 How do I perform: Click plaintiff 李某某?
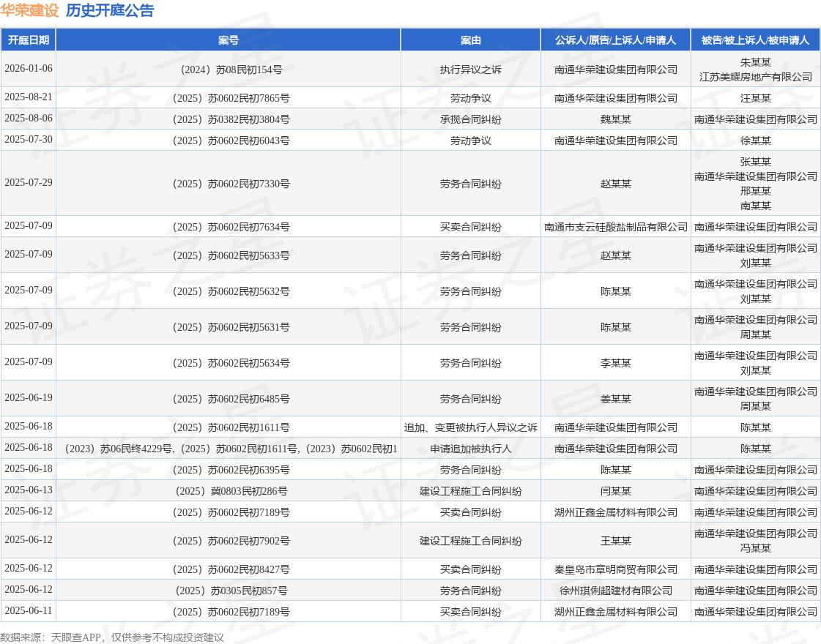tap(615, 364)
